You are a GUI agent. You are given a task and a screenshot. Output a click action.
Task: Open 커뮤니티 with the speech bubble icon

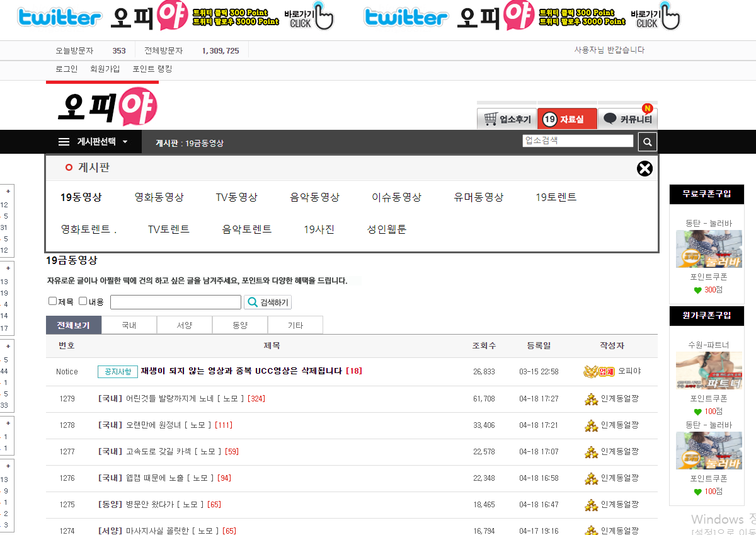tap(627, 119)
